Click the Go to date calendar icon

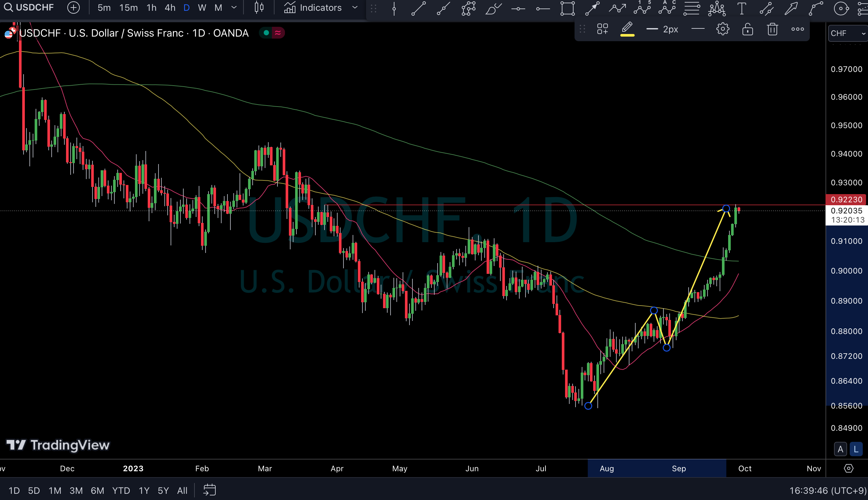pos(209,490)
